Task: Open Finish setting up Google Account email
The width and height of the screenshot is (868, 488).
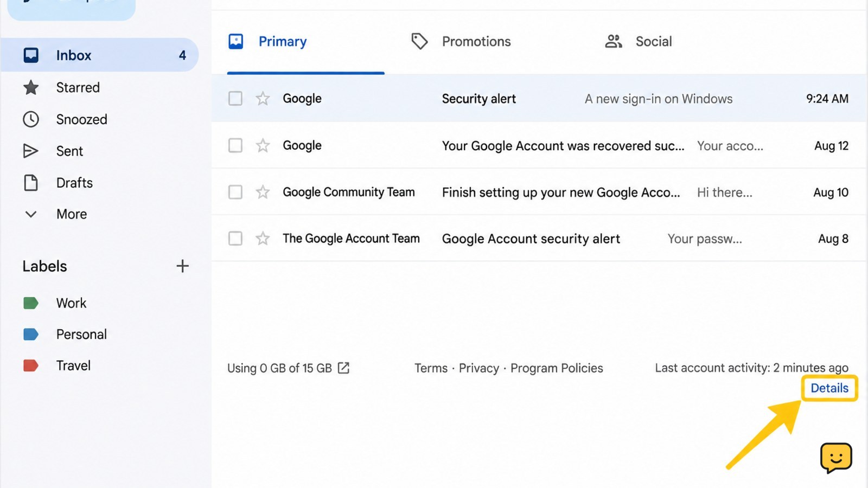Action: pos(539,192)
